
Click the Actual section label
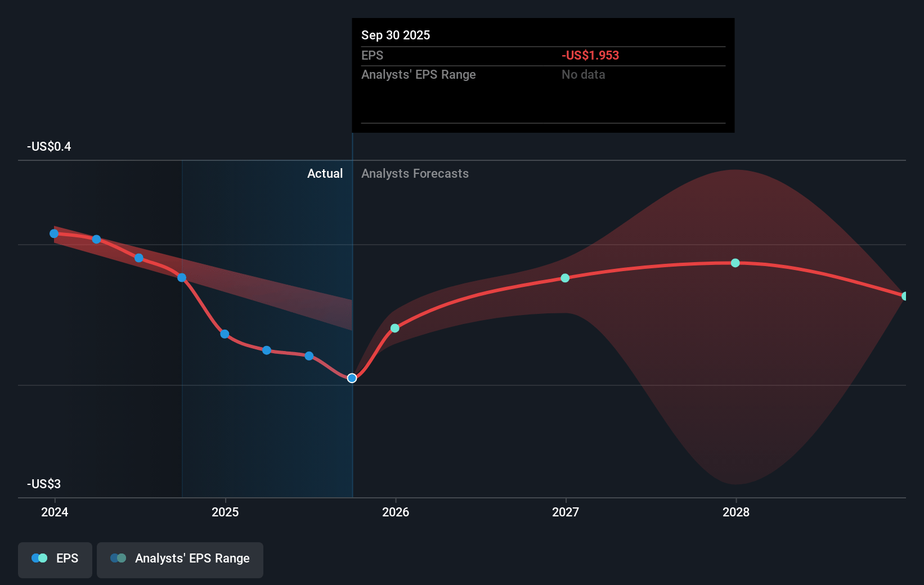pos(325,174)
